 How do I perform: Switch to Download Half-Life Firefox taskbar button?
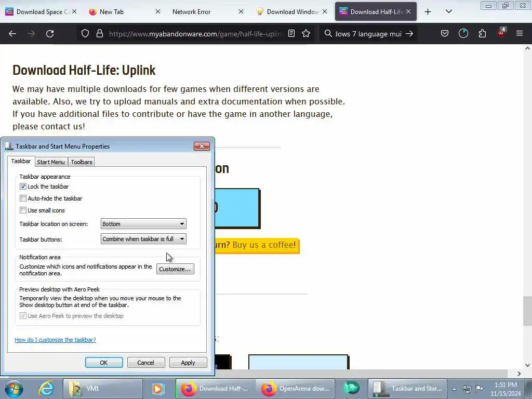coord(216,389)
